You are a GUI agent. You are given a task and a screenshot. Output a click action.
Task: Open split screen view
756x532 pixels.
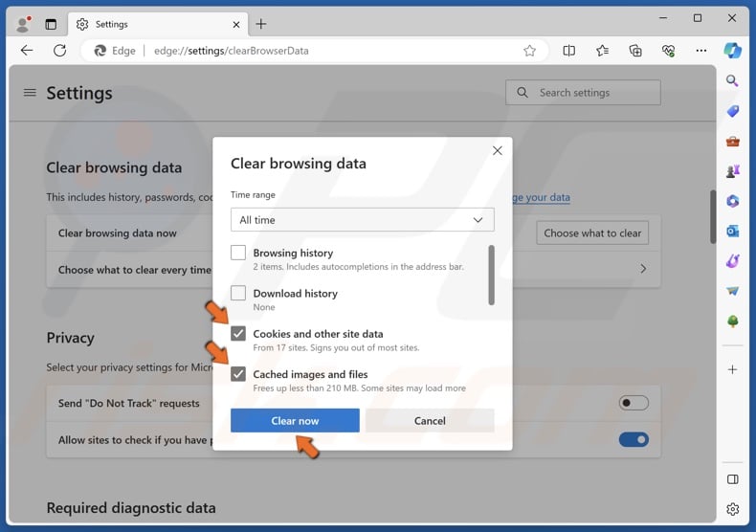click(569, 51)
